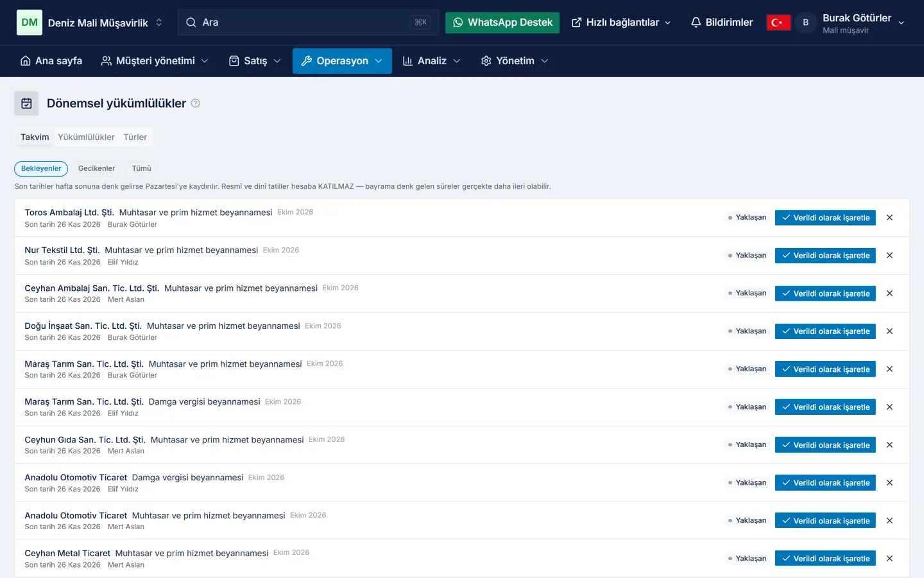924x578 pixels.
Task: Select the Bekleyenler filter
Action: (41, 168)
